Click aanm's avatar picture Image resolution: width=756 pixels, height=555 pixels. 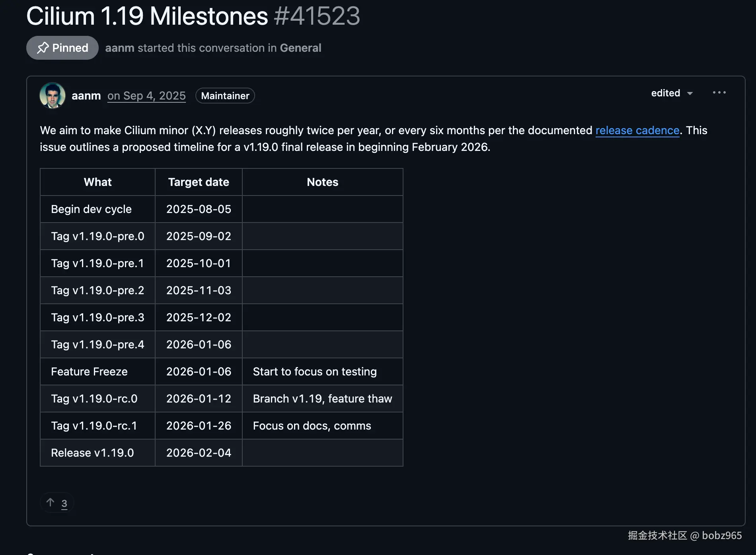[53, 96]
